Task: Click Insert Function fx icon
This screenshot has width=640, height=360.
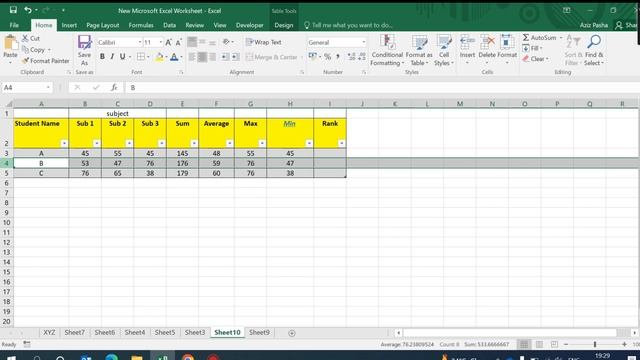Action: click(114, 87)
